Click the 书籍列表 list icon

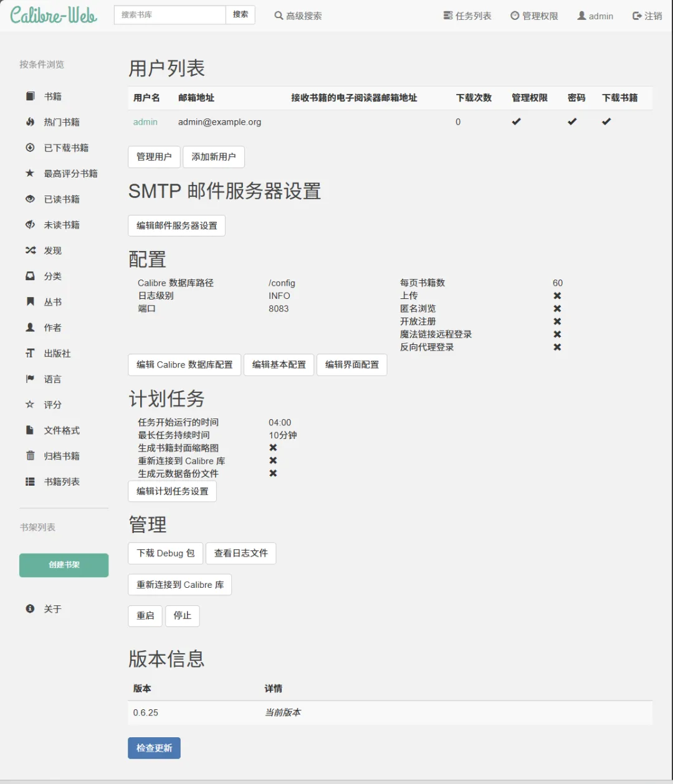[x=30, y=481]
